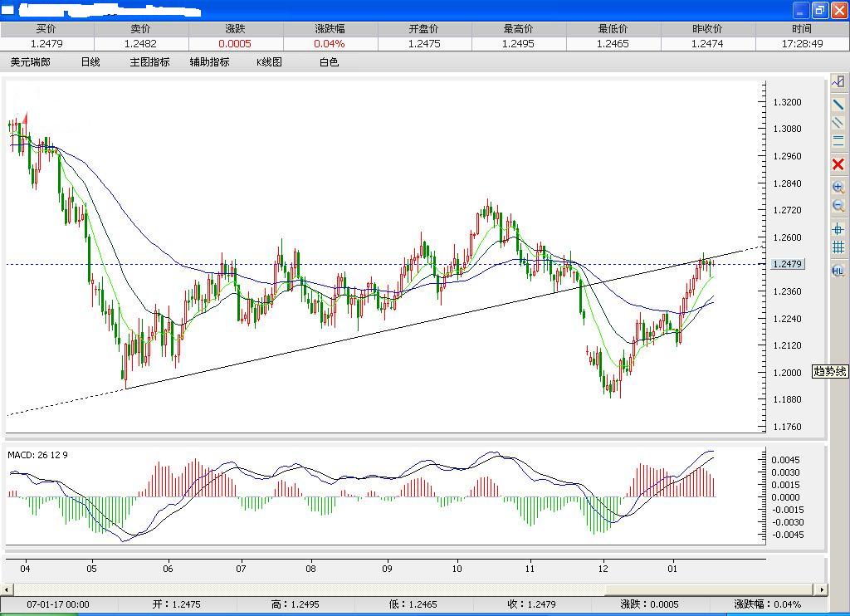Viewport: 850px width, 616px height.
Task: Open the 美元瑞郎 currency pair menu
Action: [x=31, y=62]
